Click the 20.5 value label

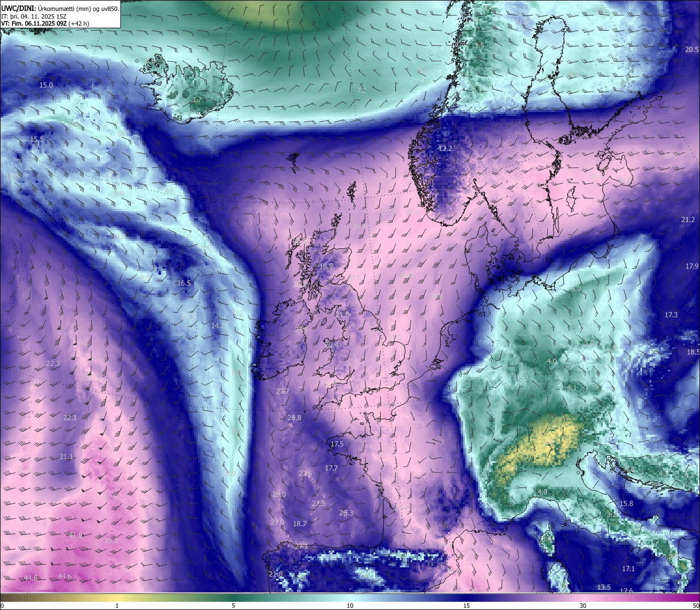point(692,49)
